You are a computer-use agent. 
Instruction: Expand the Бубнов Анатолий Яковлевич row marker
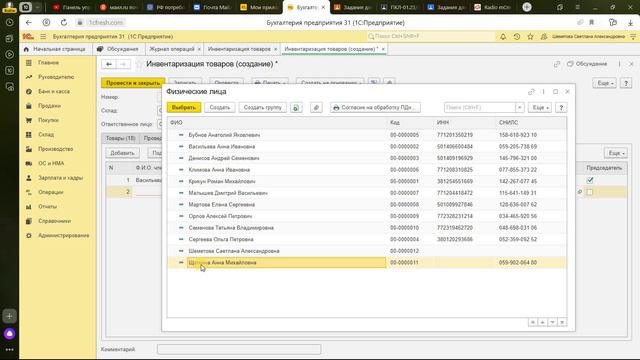tap(181, 135)
